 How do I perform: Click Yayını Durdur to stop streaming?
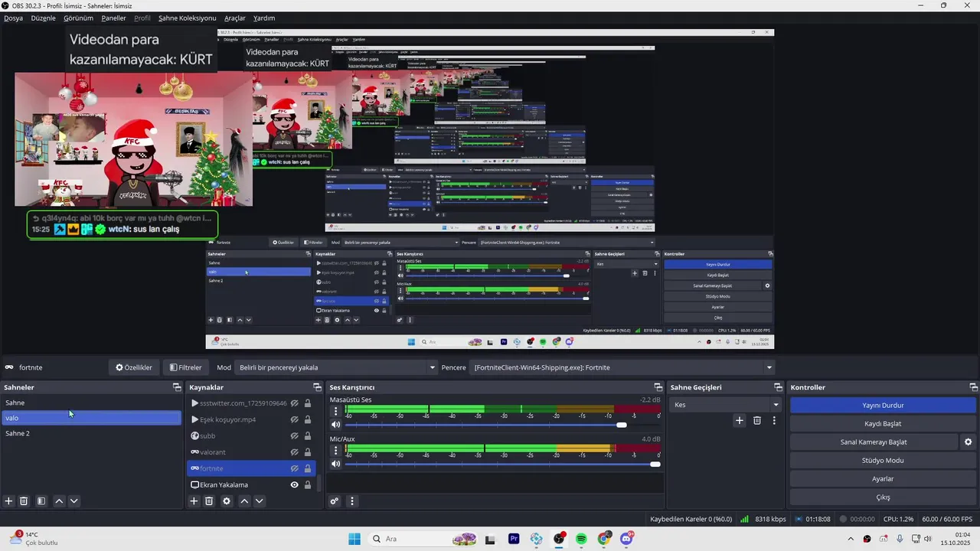883,405
